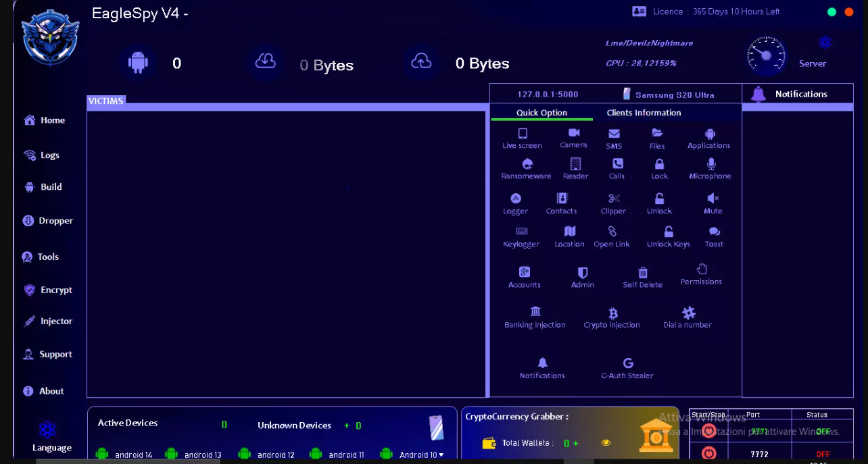
Task: Click the Self Delete trash icon
Action: tap(643, 272)
